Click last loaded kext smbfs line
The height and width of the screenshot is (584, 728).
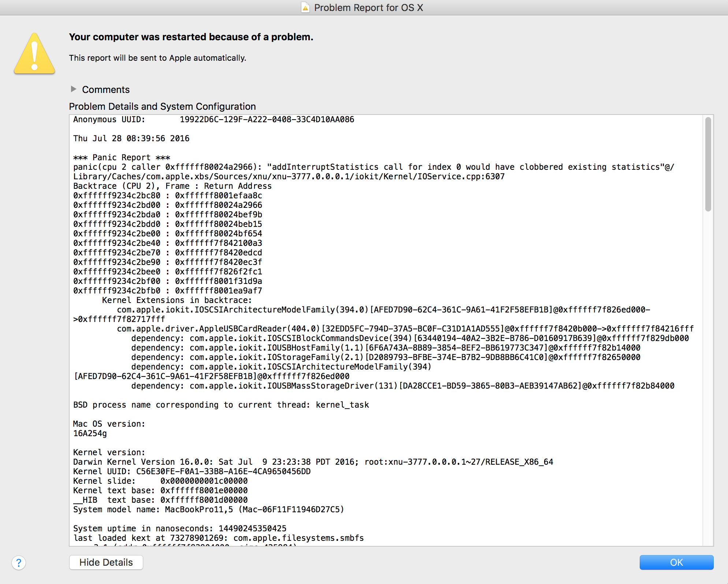point(219,538)
